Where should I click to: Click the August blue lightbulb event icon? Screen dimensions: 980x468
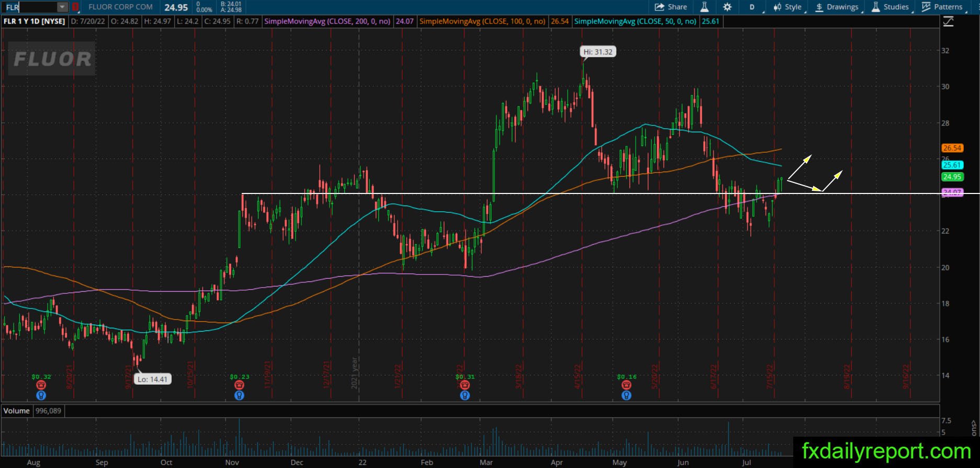[41, 395]
